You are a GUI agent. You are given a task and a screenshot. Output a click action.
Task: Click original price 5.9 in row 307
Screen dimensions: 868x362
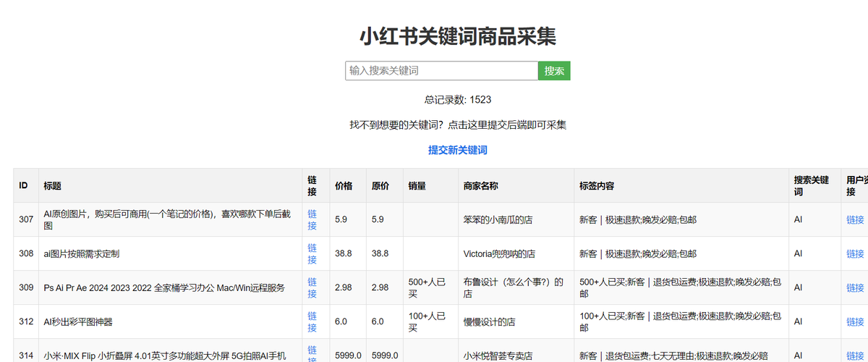tap(378, 219)
